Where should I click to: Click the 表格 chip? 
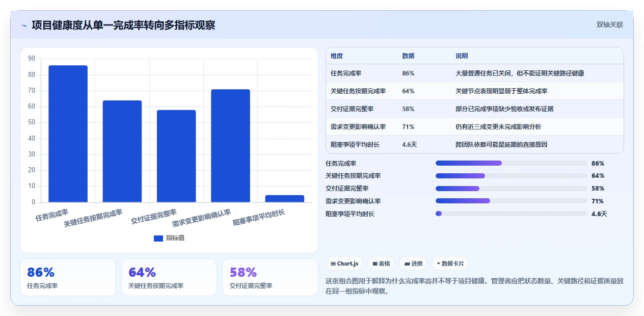point(381,264)
